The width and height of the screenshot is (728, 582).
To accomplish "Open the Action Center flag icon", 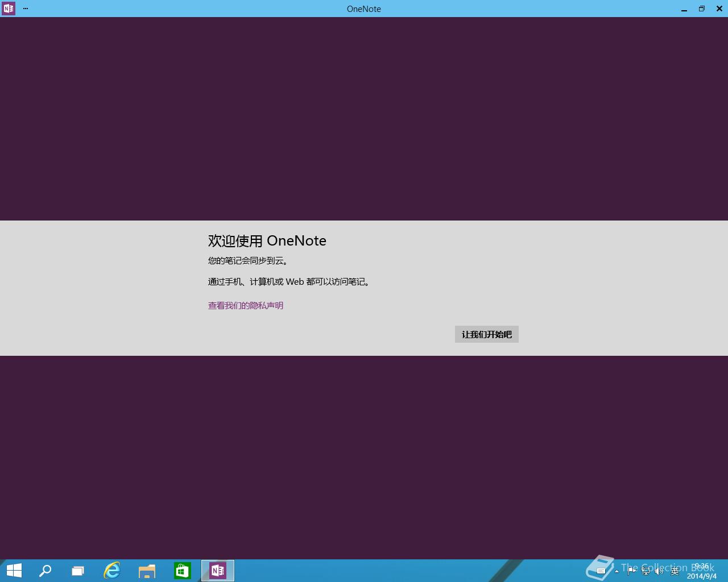I will click(631, 571).
